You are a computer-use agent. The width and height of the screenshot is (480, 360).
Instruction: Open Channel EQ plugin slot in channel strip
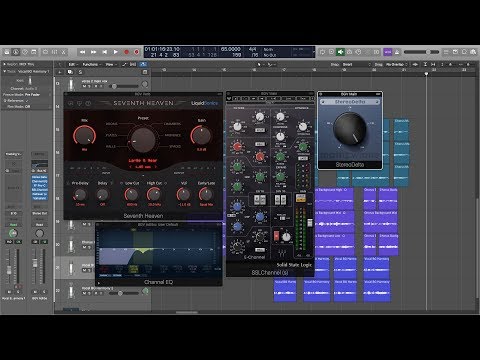(40, 181)
